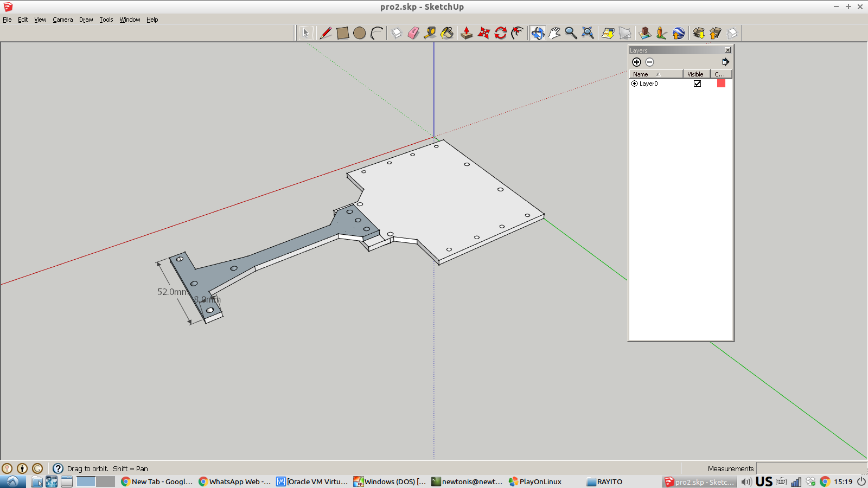Viewport: 868px width, 488px height.
Task: Add a new layer with plus button
Action: (x=636, y=62)
